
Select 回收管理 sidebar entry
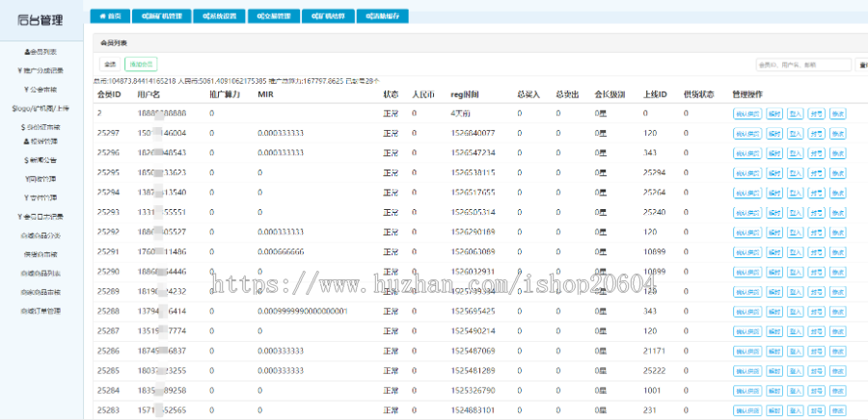pos(41,179)
